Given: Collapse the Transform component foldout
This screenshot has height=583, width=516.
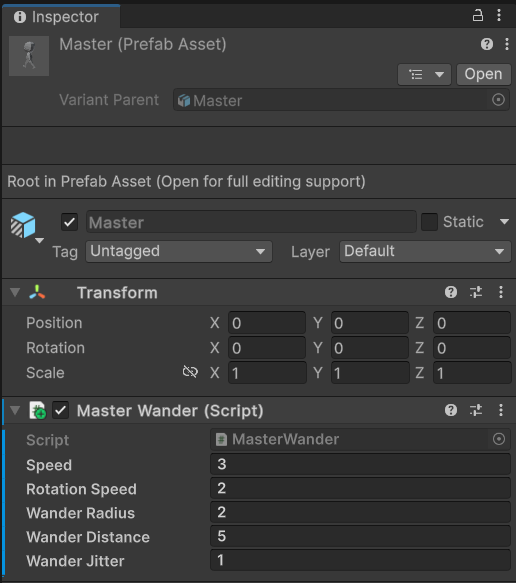Looking at the screenshot, I should 15,292.
